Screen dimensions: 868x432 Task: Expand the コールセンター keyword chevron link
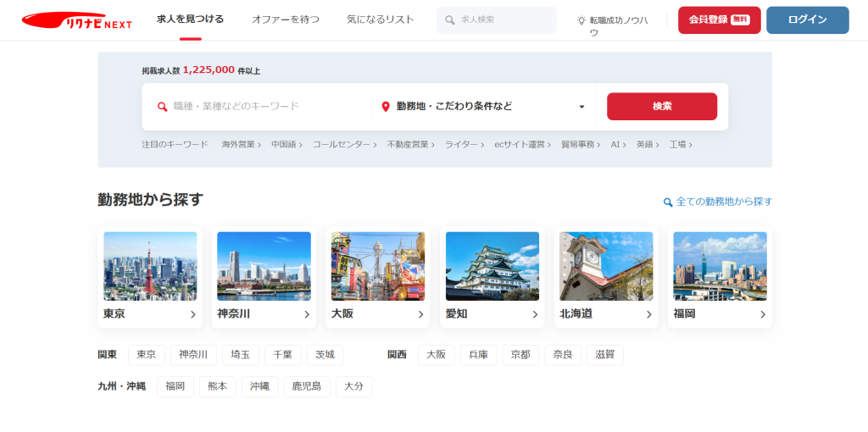(x=344, y=145)
